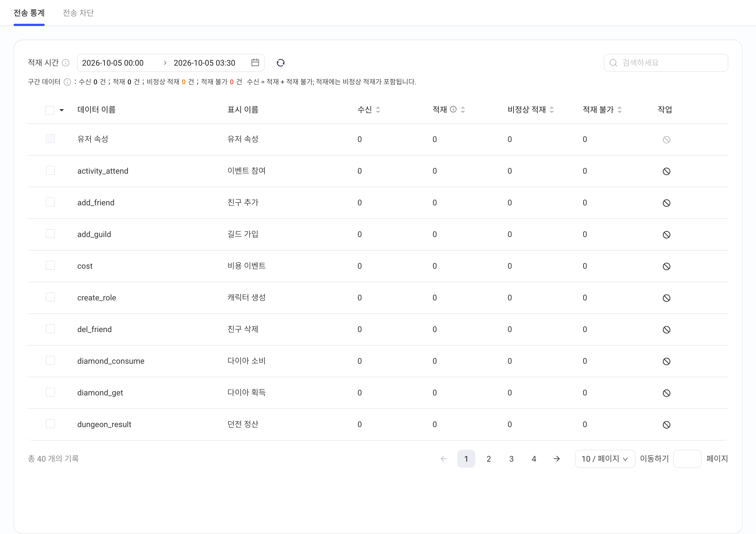This screenshot has width=756, height=534.
Task: Click the 이동하기 page number input
Action: (687, 458)
